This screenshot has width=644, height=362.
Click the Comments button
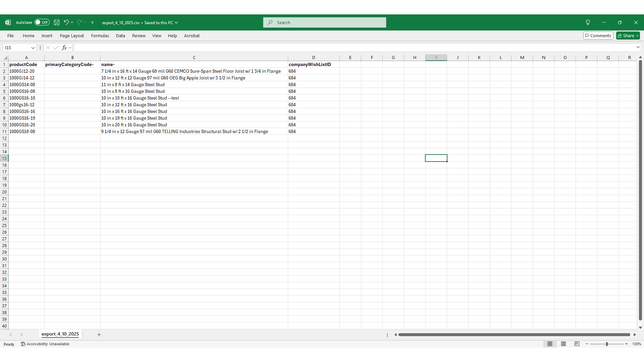point(598,36)
